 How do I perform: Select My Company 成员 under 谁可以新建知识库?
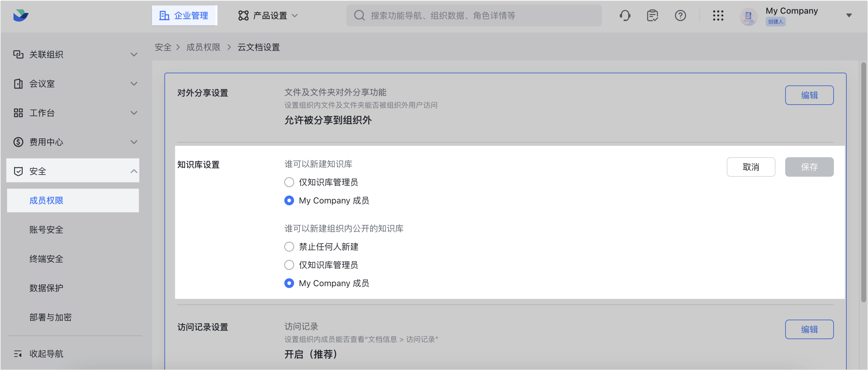(x=289, y=200)
